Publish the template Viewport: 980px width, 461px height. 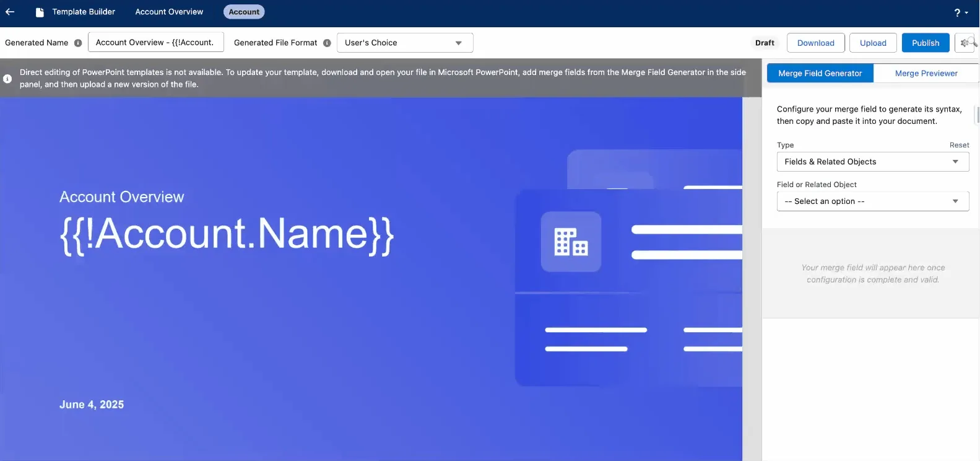(x=926, y=43)
